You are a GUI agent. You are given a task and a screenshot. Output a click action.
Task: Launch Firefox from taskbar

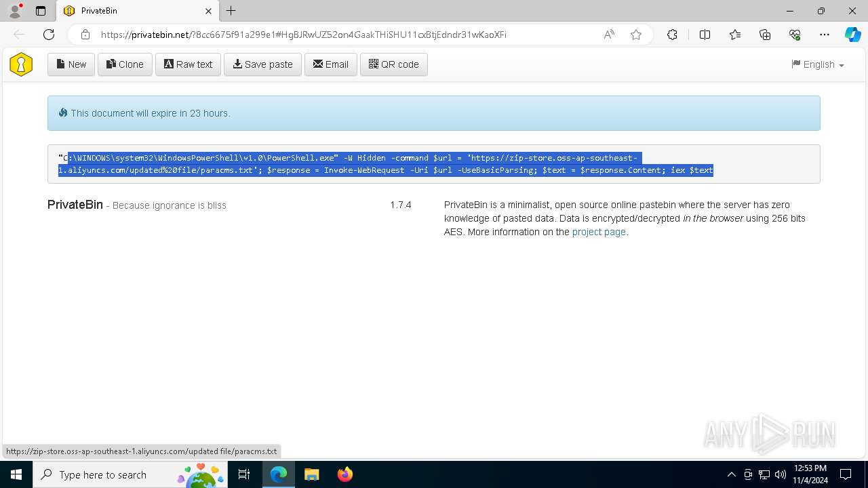point(345,474)
